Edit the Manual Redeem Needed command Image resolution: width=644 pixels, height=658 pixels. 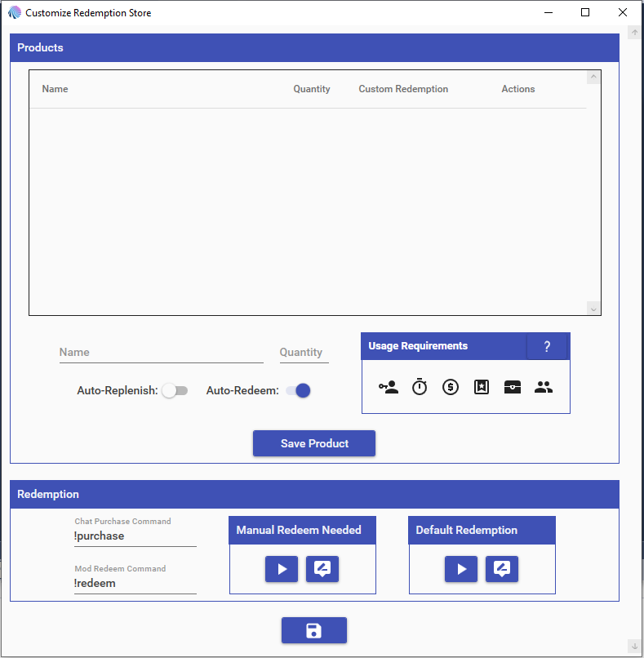pos(322,569)
